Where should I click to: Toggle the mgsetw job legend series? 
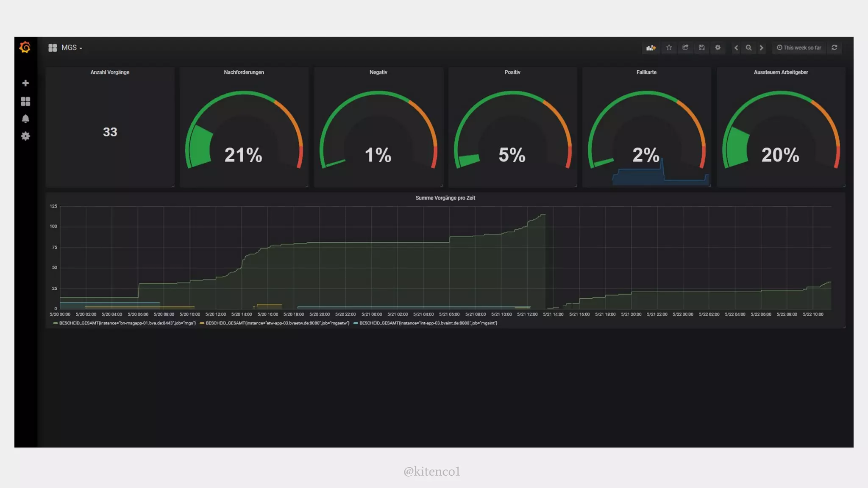pyautogui.click(x=277, y=323)
